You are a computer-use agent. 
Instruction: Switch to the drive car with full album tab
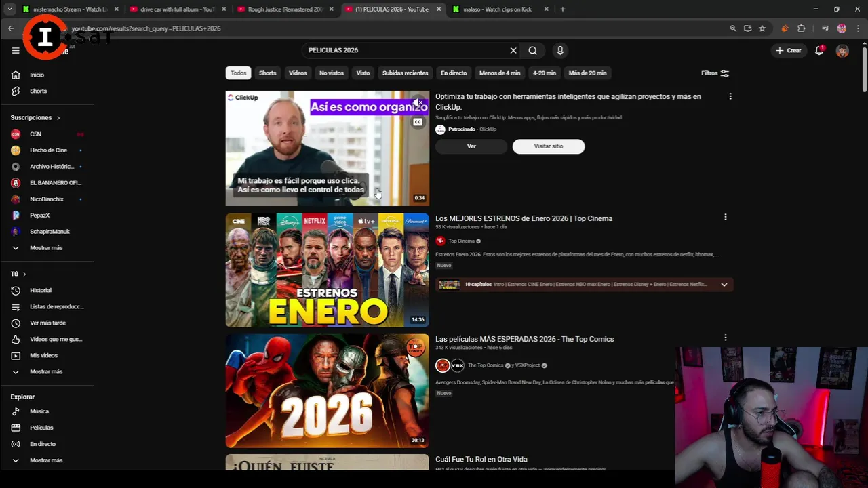click(x=177, y=9)
